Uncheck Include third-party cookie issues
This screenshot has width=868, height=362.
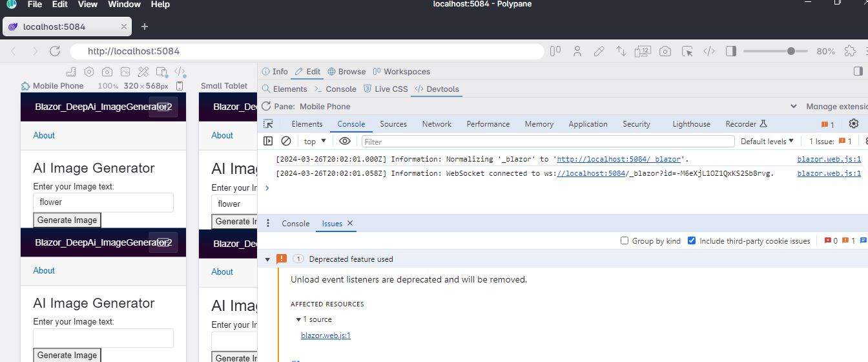click(x=692, y=240)
